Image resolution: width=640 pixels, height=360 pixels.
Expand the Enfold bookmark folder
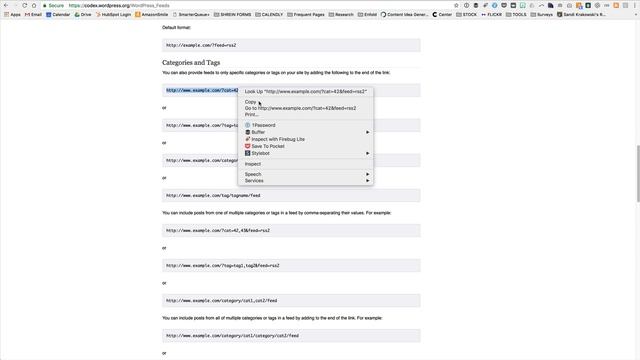367,14
